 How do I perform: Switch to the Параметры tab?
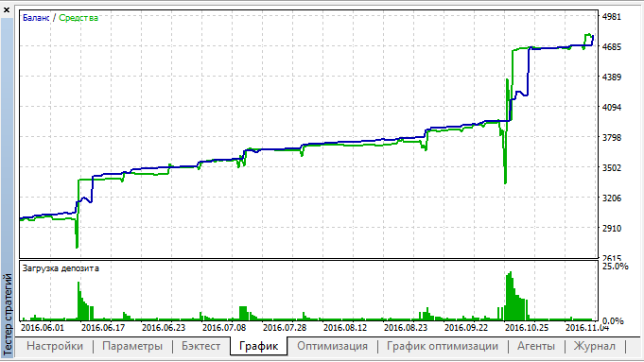[x=131, y=346]
